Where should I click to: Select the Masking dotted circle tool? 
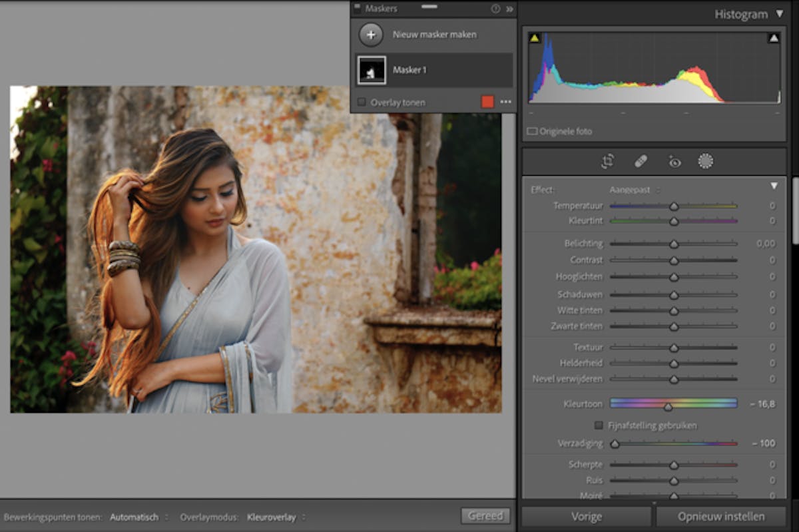point(705,161)
